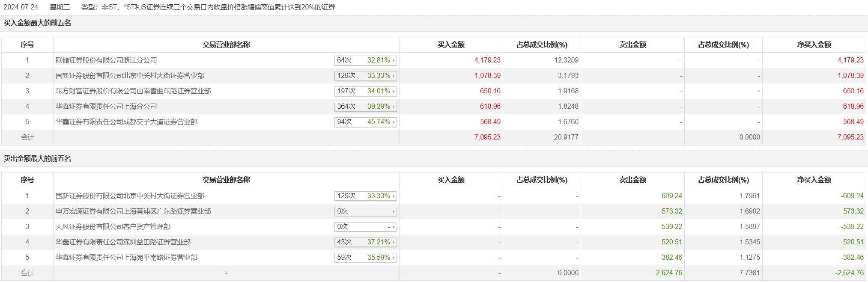The height and width of the screenshot is (282, 868).
Task: Click 华鑫证券成都交子大道证券营业部 link
Action: (126, 122)
